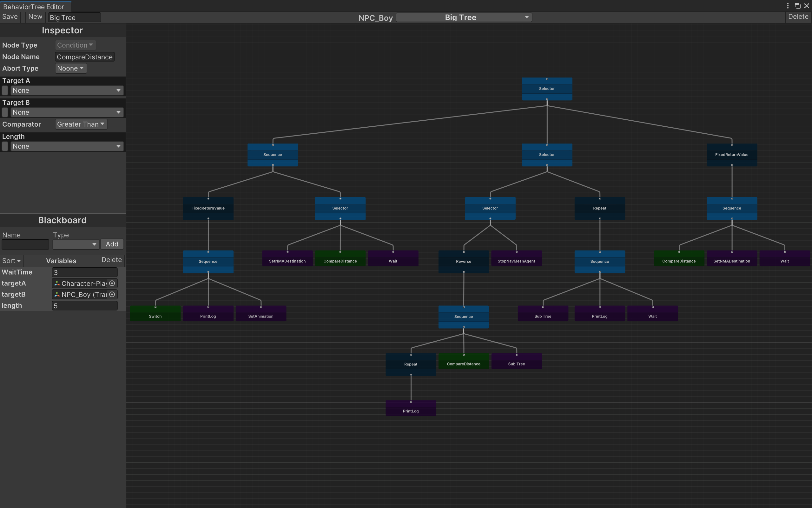Click the targetB object picker circle icon
This screenshot has width=812, height=508.
click(112, 294)
